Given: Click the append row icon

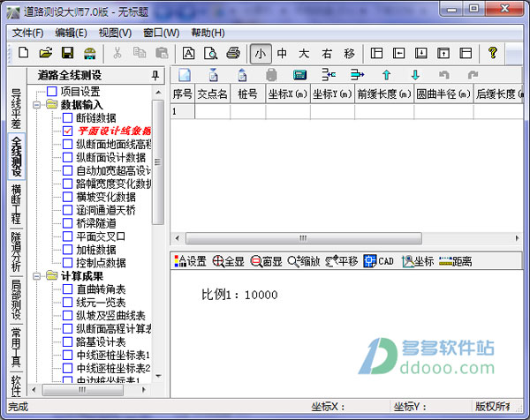Looking at the screenshot, I should coord(357,75).
